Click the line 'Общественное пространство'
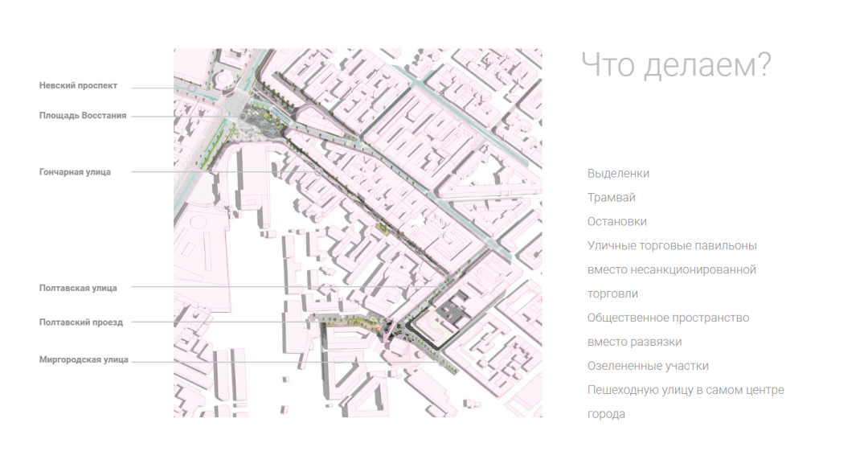Screen dimensions: 868x472 point(668,318)
